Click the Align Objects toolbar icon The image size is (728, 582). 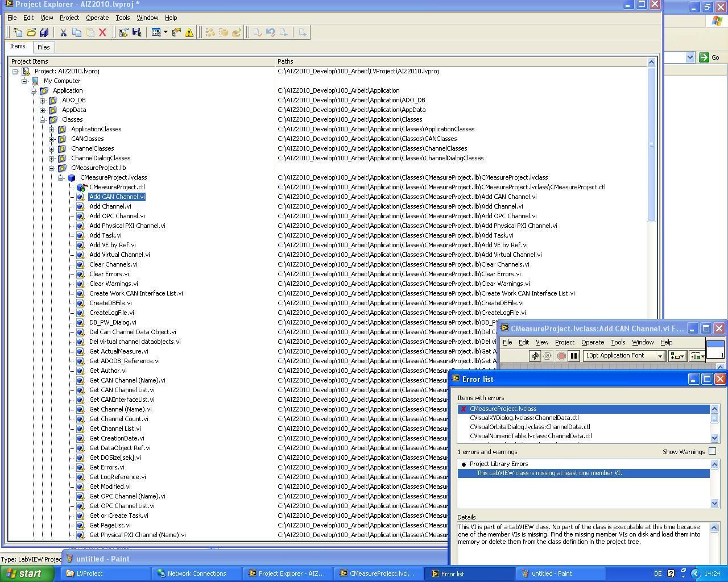point(677,356)
